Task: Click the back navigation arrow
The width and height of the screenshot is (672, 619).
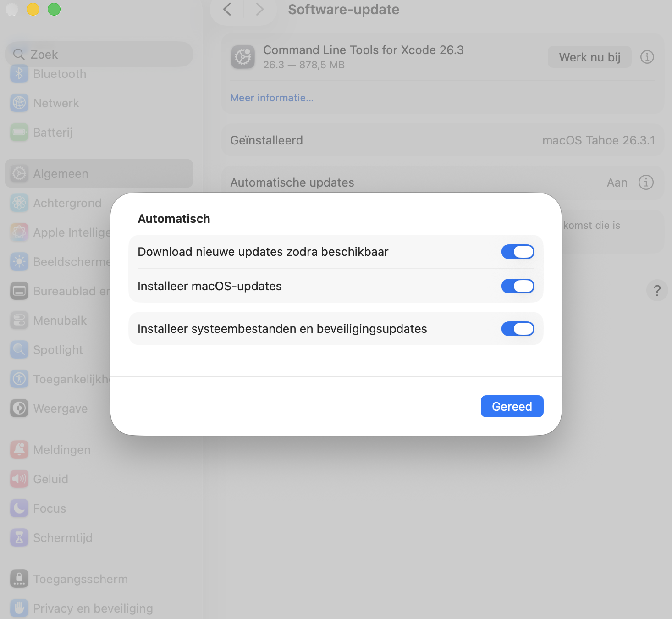Action: (226, 9)
